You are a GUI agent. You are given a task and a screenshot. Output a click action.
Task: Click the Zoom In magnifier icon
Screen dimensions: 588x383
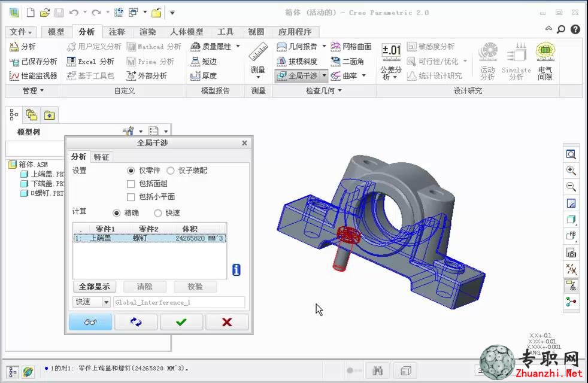click(571, 171)
